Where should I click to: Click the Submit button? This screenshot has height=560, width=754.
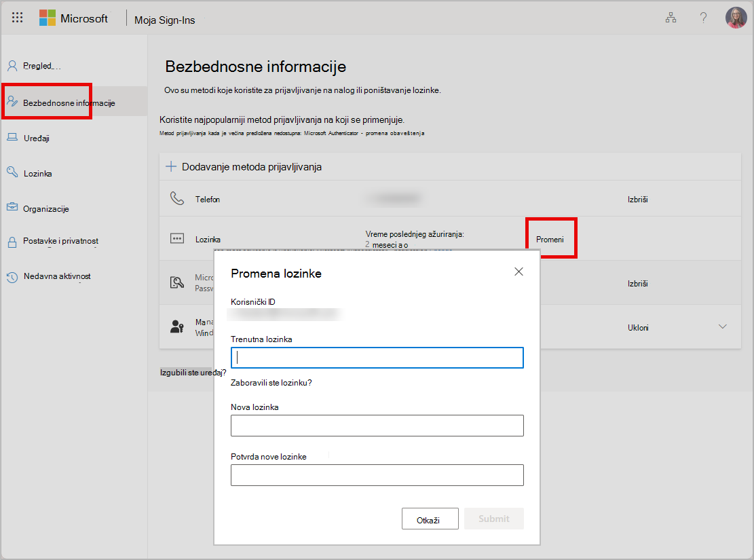494,519
